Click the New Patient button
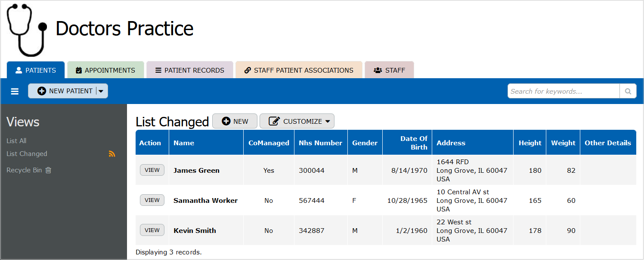The image size is (644, 260). [65, 91]
